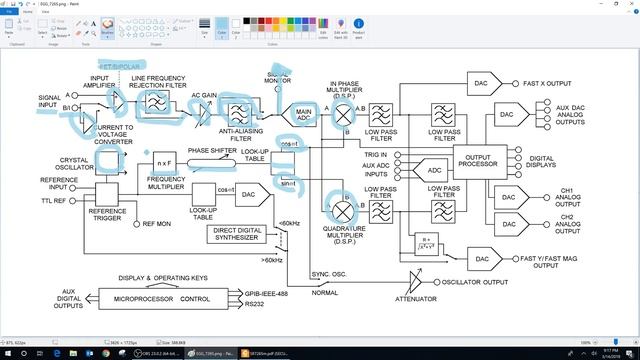Choose the Oval shape

click(136, 22)
